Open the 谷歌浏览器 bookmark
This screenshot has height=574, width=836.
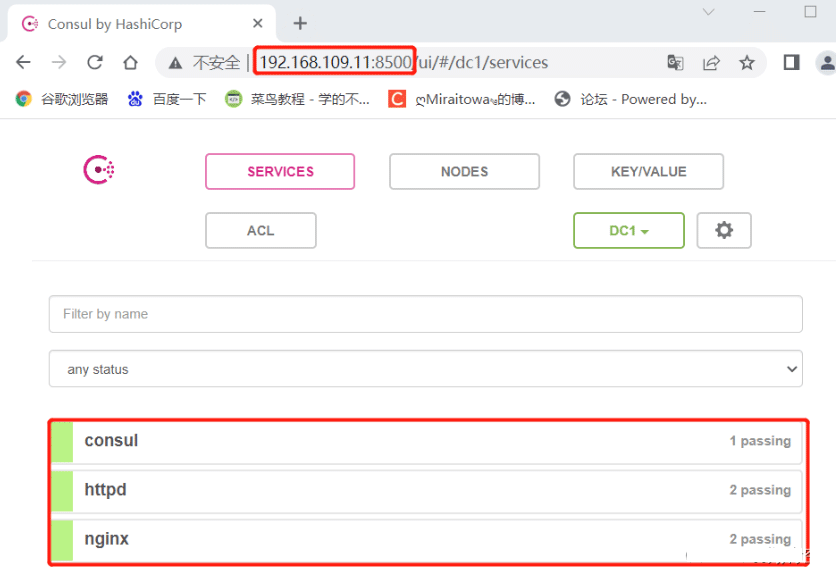pyautogui.click(x=62, y=99)
